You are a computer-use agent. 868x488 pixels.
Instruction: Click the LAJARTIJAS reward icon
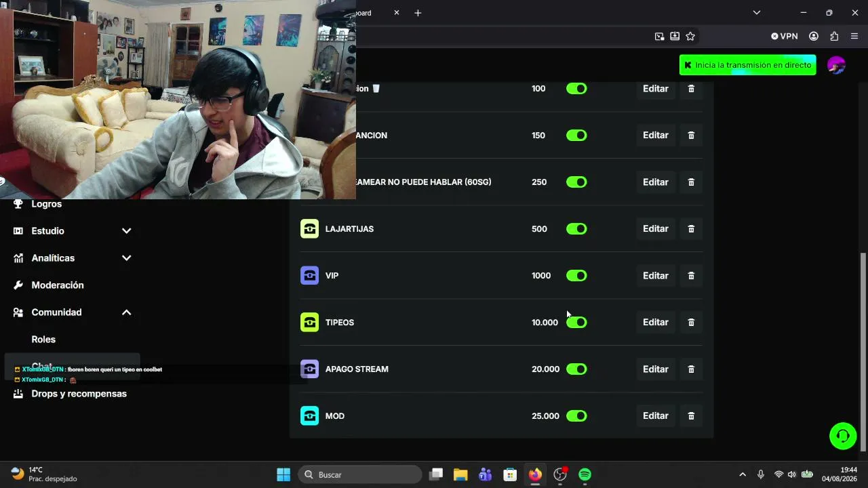(x=309, y=229)
